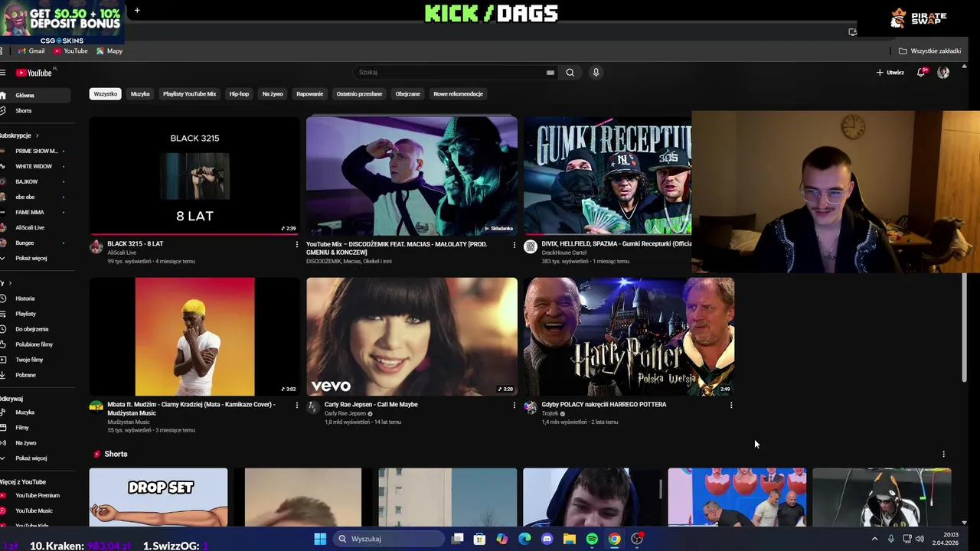
Task: Open Spotify from the taskbar
Action: coord(592,539)
